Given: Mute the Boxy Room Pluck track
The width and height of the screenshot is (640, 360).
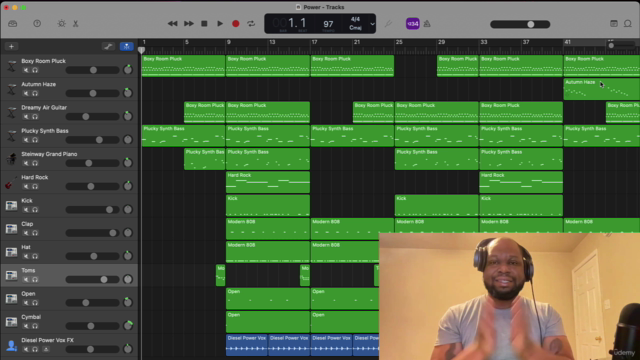Looking at the screenshot, I should [x=26, y=70].
